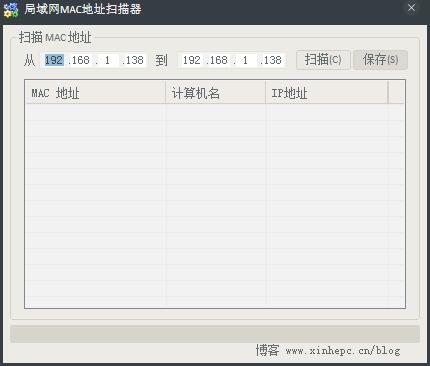430x366 pixels.
Task: Click the end IP last octet 138
Action: click(273, 60)
